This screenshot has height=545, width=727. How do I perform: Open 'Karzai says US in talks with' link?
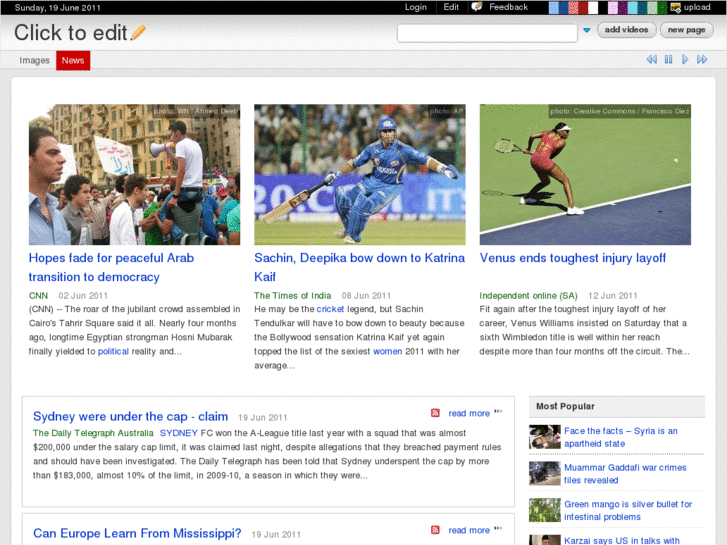622,540
